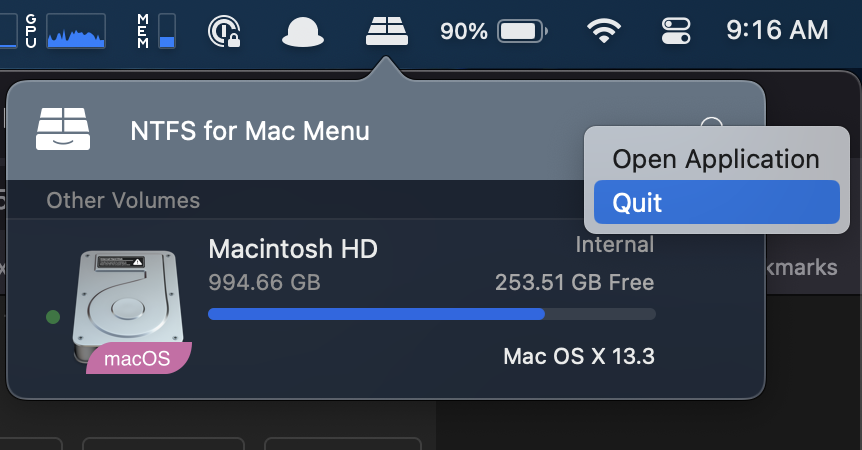Click the NTFS for Mac menu bar icon
This screenshot has height=450, width=862.
click(387, 32)
